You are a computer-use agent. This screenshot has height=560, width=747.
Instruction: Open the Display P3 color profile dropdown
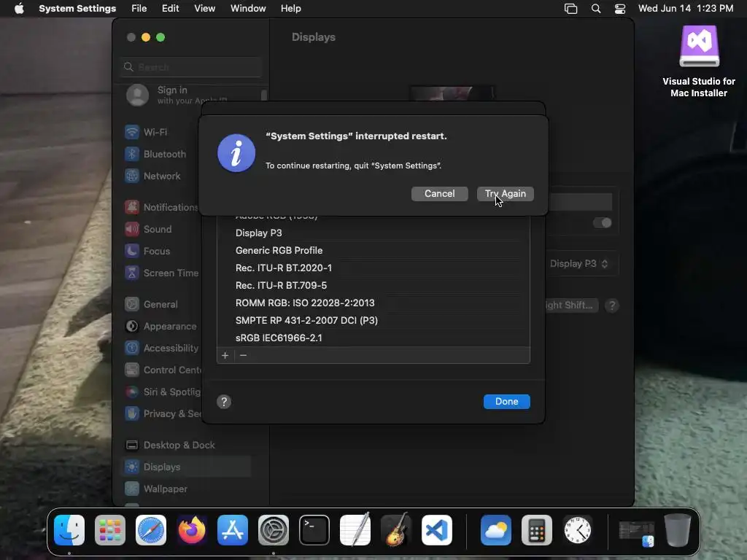579,264
